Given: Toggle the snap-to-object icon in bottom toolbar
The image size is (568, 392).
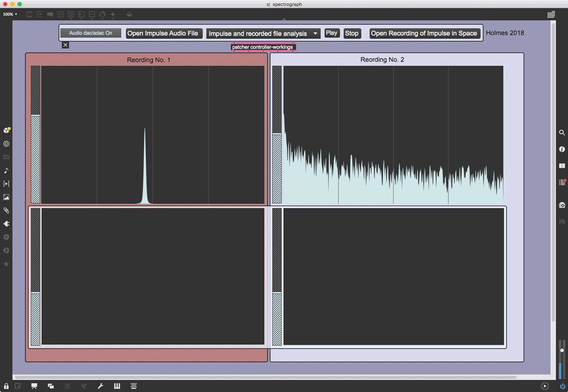Looking at the screenshot, I should pos(84,386).
